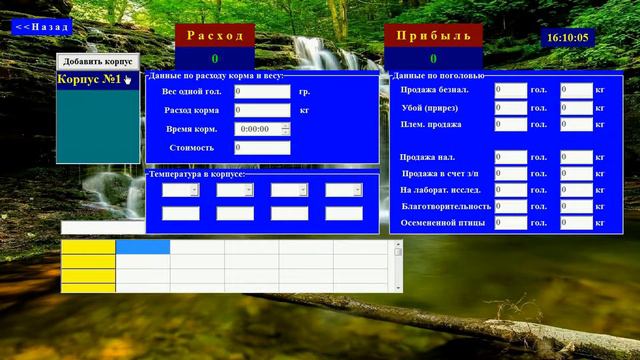Click the Прибыль header label
The width and height of the screenshot is (640, 360).
433,36
